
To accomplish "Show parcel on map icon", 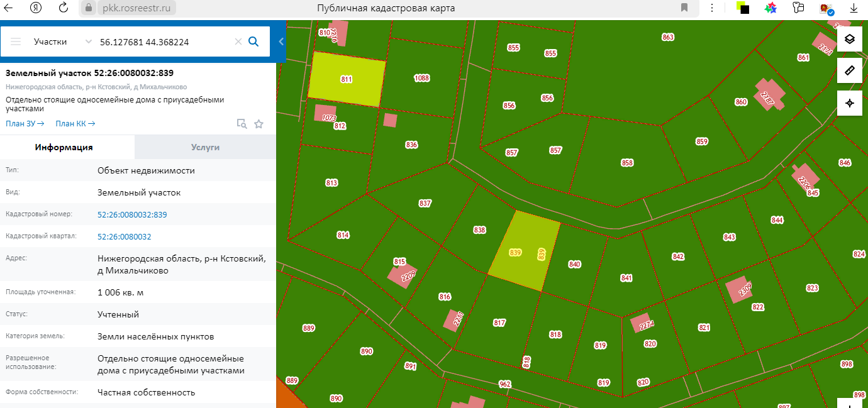I will (x=242, y=124).
